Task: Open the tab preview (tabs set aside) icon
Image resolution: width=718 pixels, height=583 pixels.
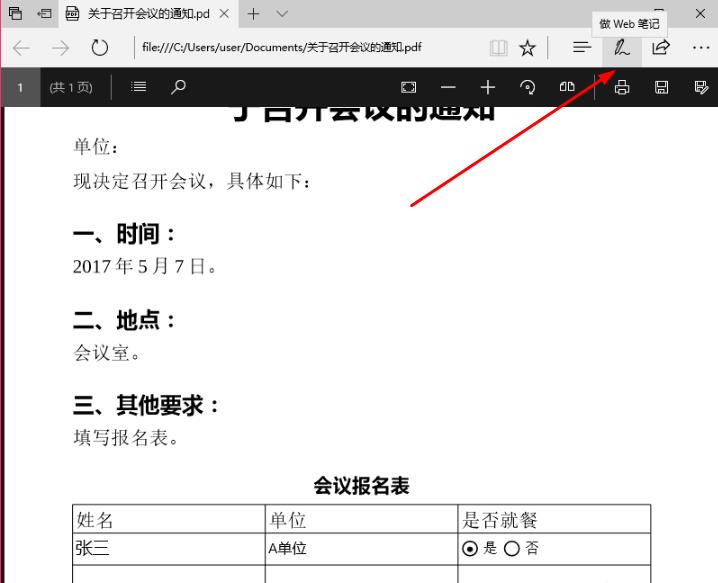Action: click(x=15, y=13)
